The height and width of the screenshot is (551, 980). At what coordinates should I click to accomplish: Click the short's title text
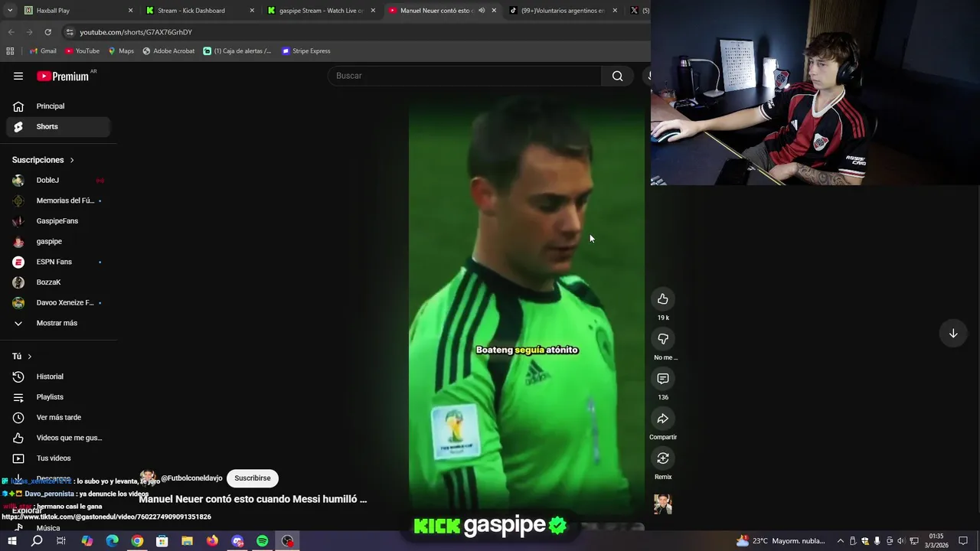pos(253,499)
